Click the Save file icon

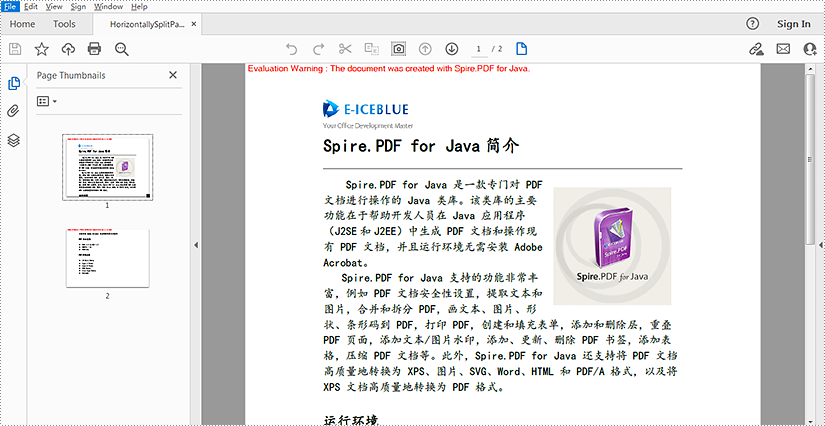[15, 49]
